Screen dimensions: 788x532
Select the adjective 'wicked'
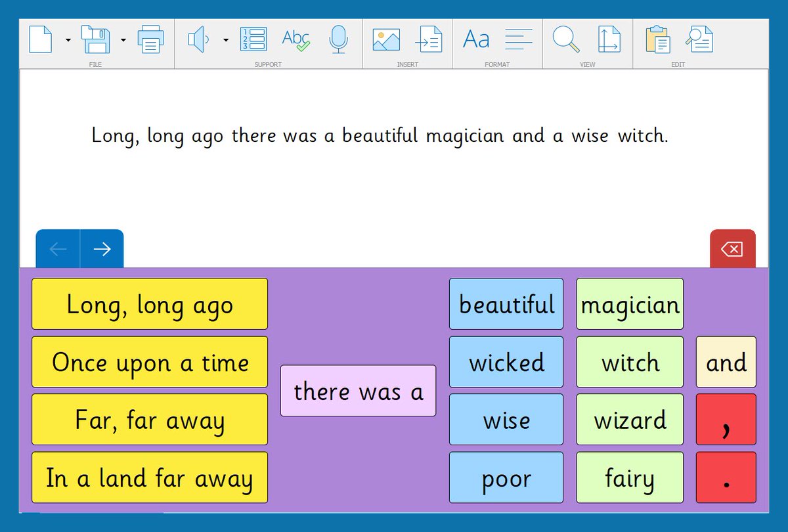(506, 362)
